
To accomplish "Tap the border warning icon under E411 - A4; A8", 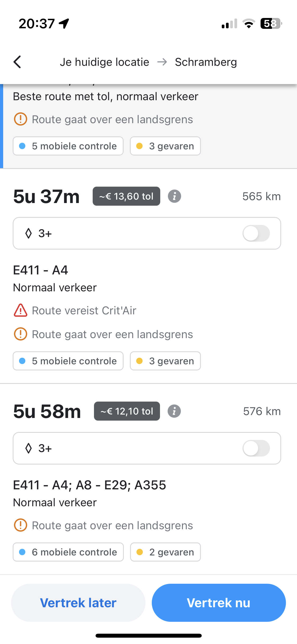I will pyautogui.click(x=20, y=525).
